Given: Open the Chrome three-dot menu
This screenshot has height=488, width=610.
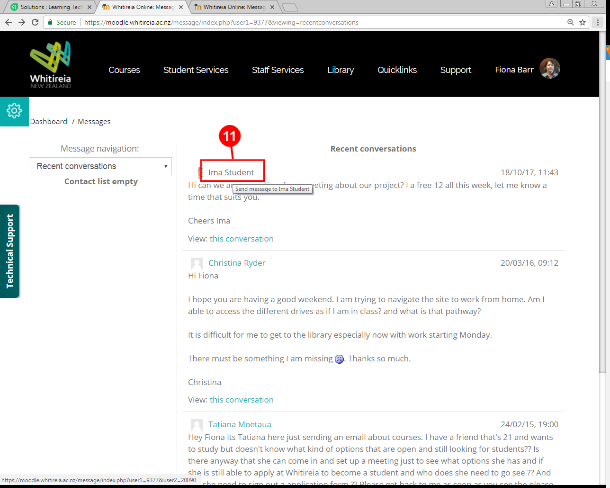Looking at the screenshot, I should [x=598, y=23].
